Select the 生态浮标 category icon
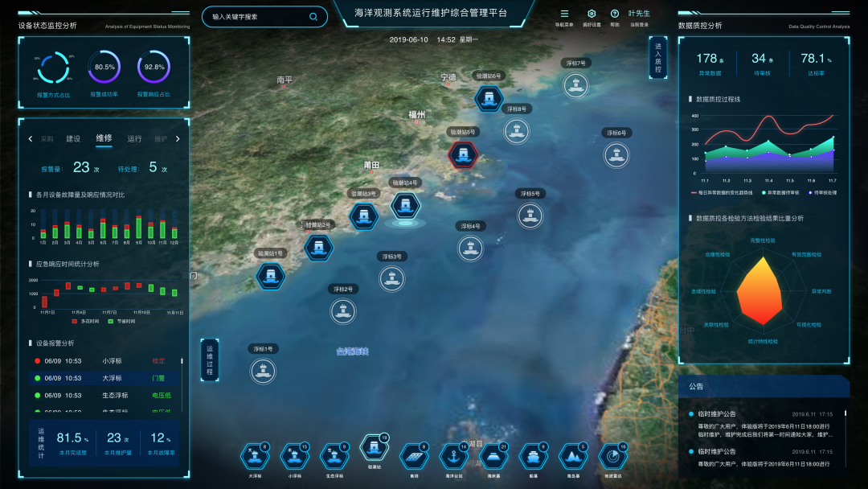 pyautogui.click(x=334, y=456)
